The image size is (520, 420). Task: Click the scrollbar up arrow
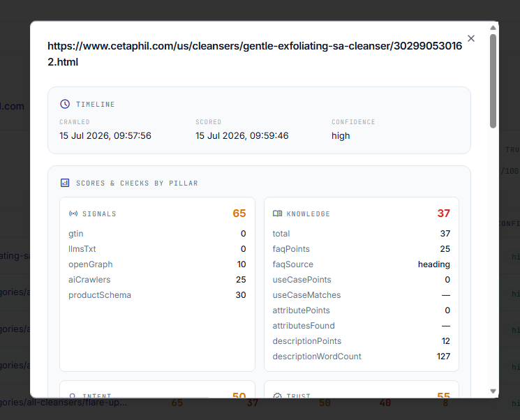pyautogui.click(x=493, y=28)
